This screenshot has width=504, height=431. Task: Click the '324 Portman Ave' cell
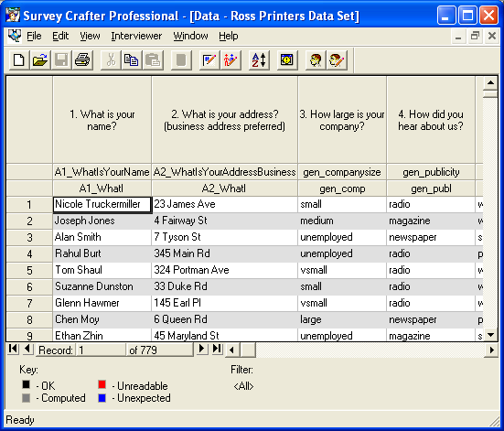pos(224,270)
